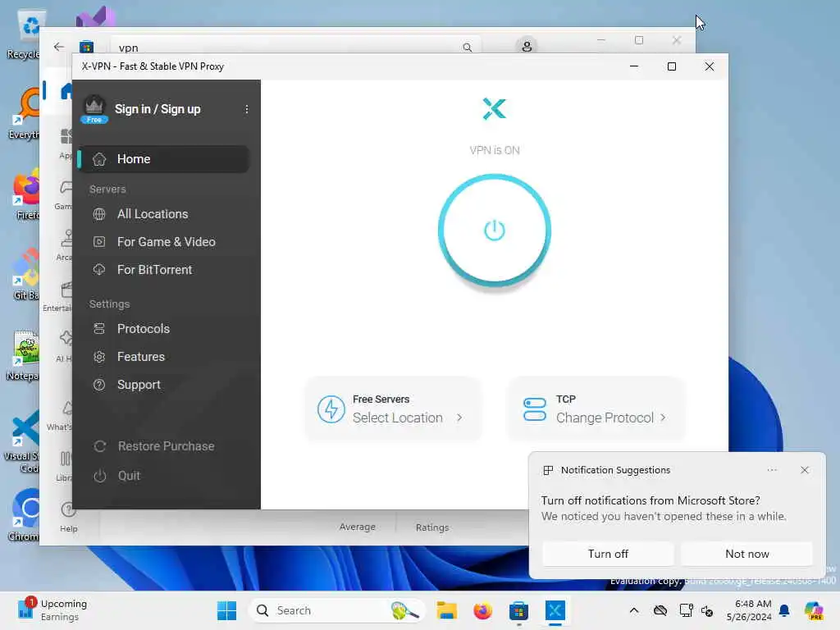Open File Explorer from taskbar
This screenshot has width=840, height=630.
(446, 610)
